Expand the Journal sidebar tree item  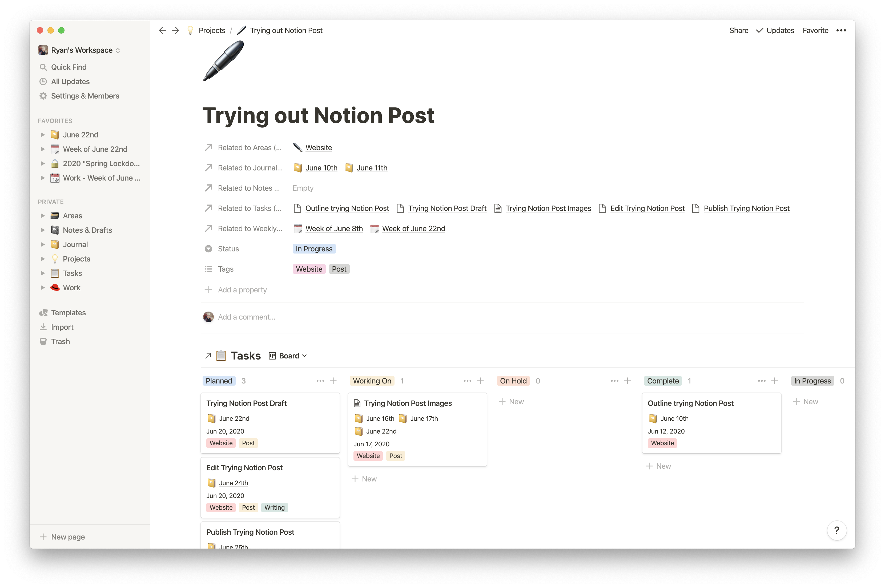coord(43,244)
